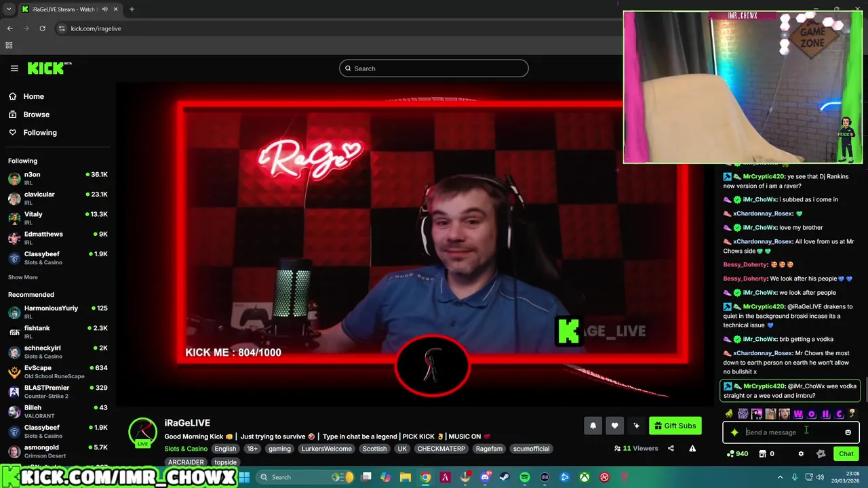
Task: Select the W emote in chat emote bar
Action: click(x=798, y=414)
